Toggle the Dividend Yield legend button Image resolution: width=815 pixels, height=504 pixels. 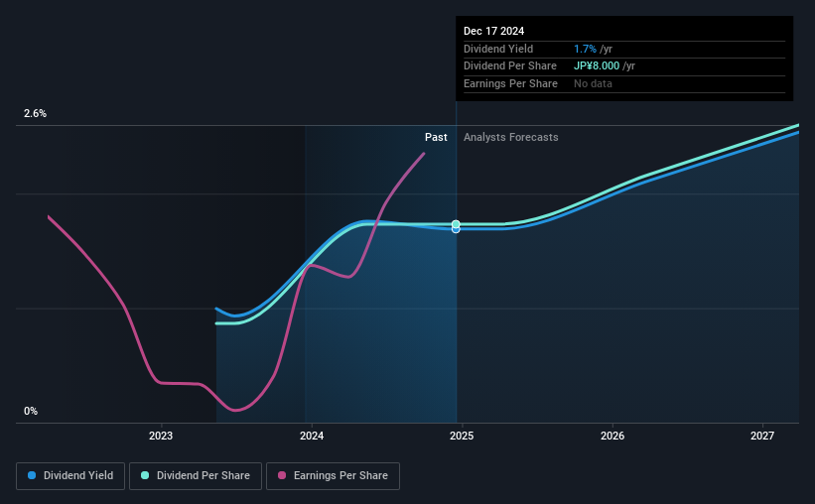pyautogui.click(x=70, y=476)
